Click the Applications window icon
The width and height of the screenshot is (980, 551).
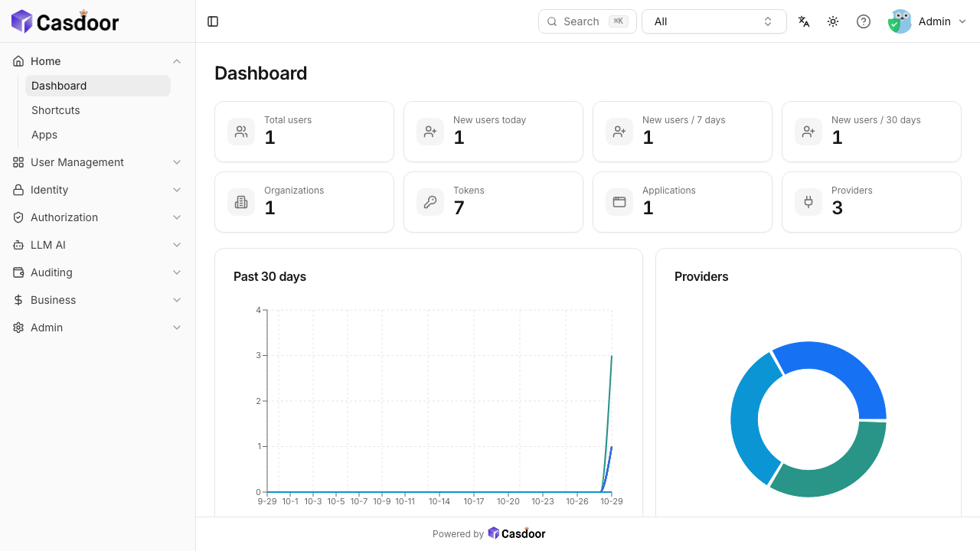[619, 202]
